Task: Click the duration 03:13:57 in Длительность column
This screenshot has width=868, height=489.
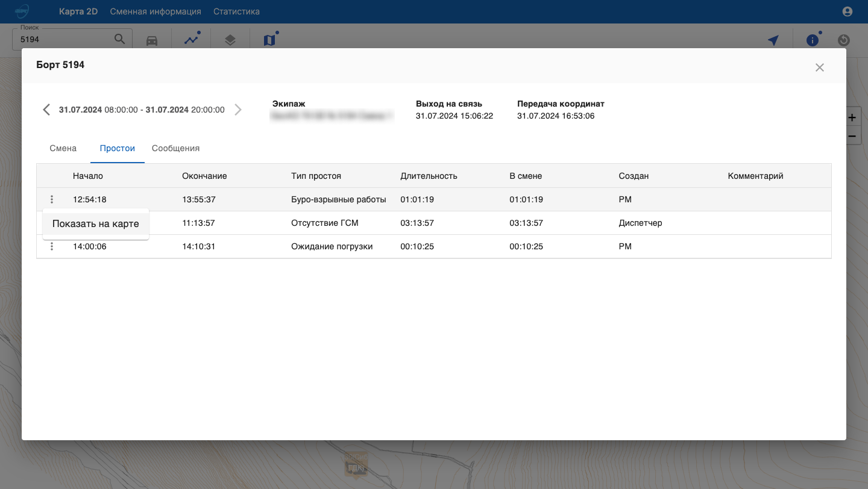Action: tap(417, 223)
